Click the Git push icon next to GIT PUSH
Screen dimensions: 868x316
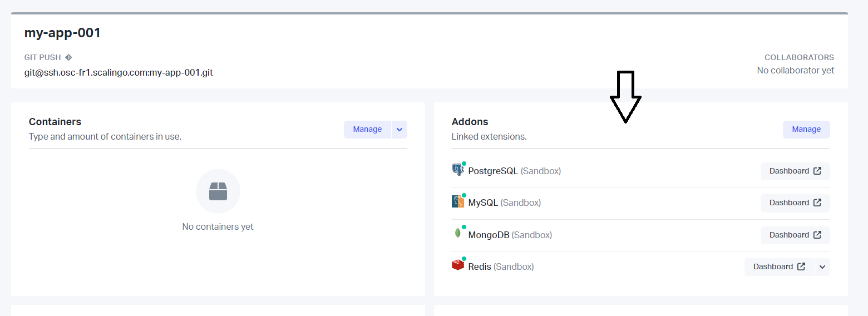pos(68,57)
